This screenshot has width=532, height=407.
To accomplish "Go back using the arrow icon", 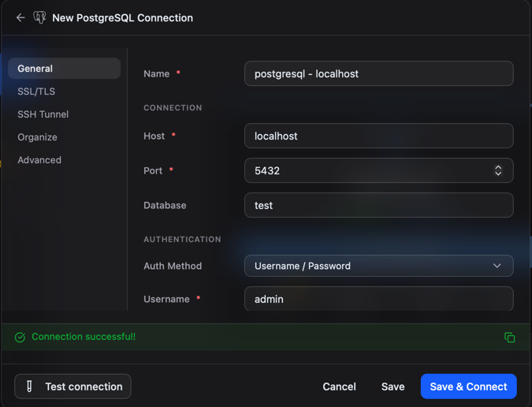I will click(20, 17).
